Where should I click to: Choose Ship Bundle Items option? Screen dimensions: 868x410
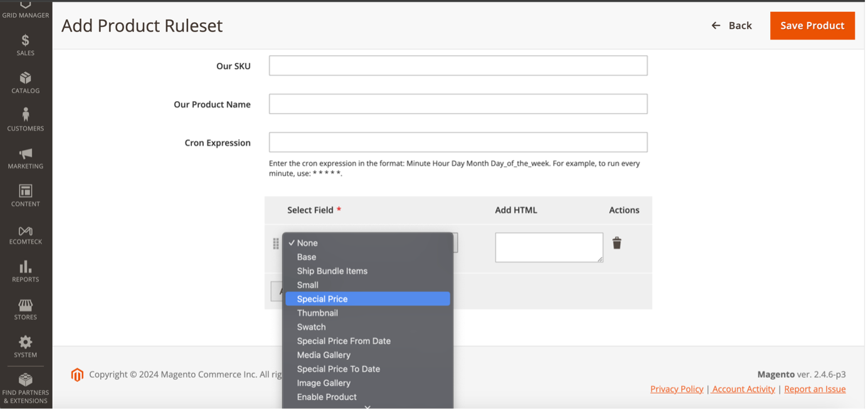(368, 271)
